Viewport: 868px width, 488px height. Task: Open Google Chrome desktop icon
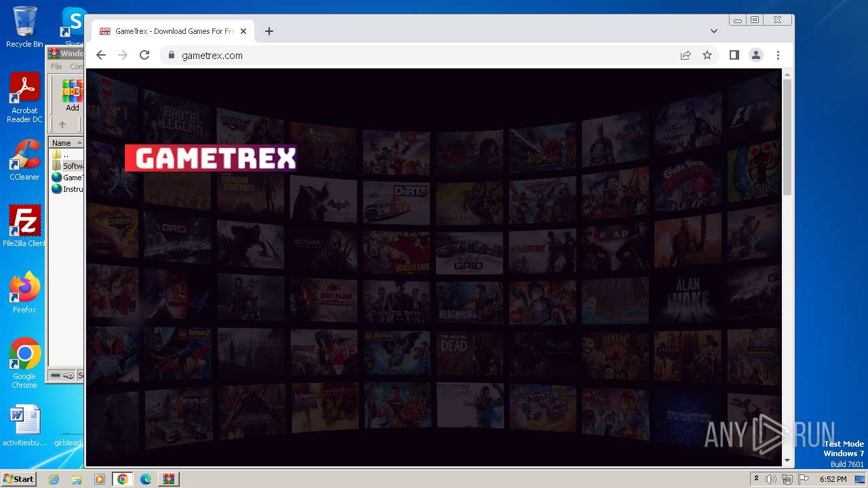24,363
